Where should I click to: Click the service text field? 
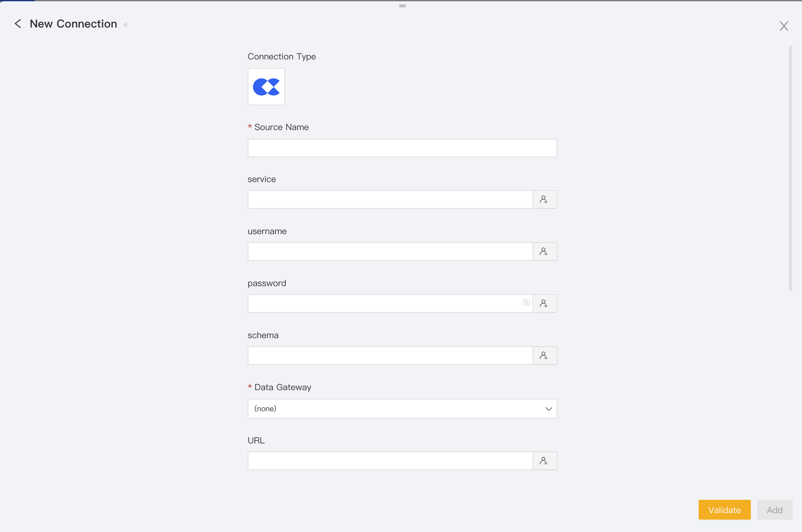tap(390, 199)
